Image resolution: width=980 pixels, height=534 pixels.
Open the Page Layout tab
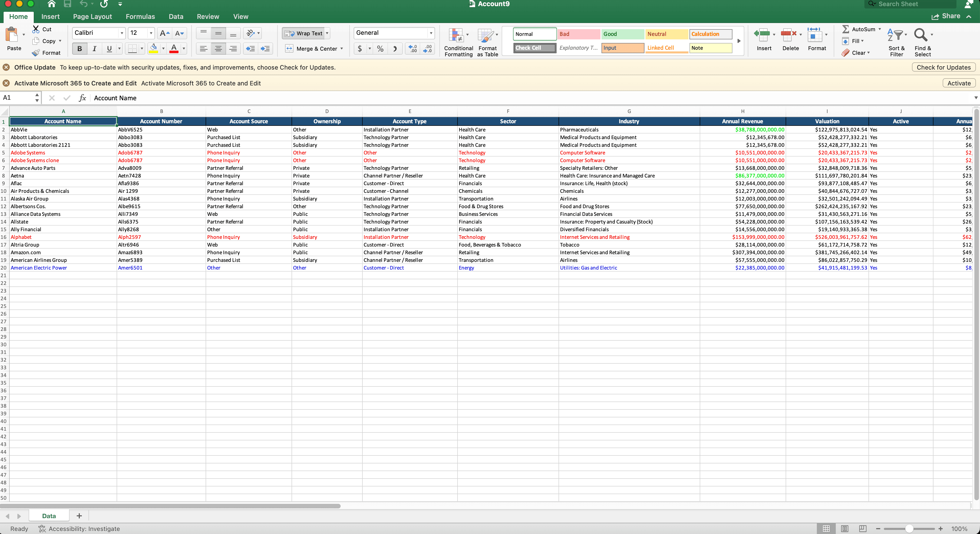tap(92, 16)
